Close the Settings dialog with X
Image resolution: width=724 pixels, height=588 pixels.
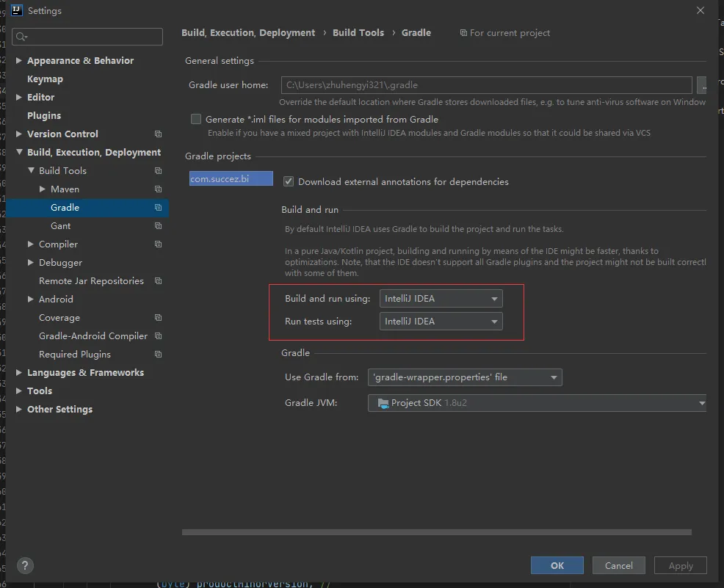pyautogui.click(x=701, y=10)
